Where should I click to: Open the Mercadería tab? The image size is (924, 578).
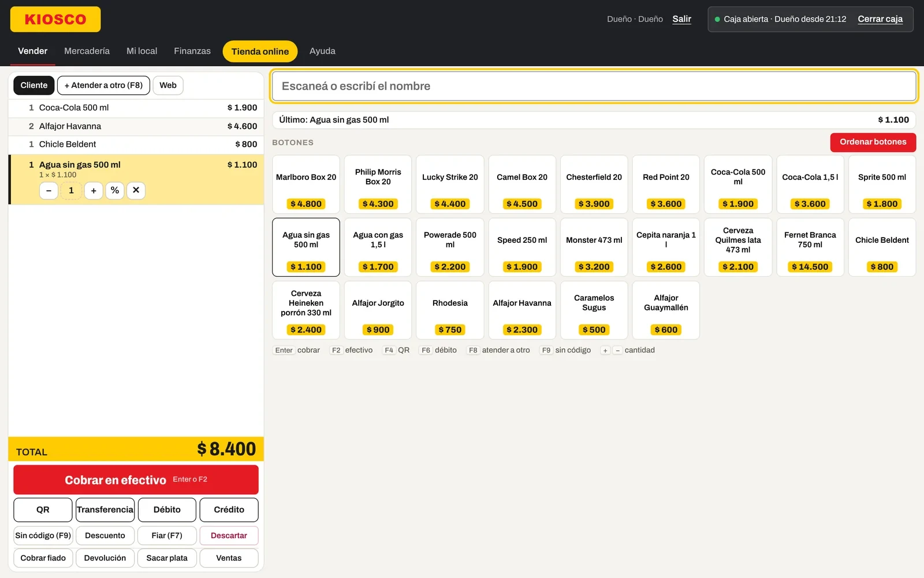(87, 51)
